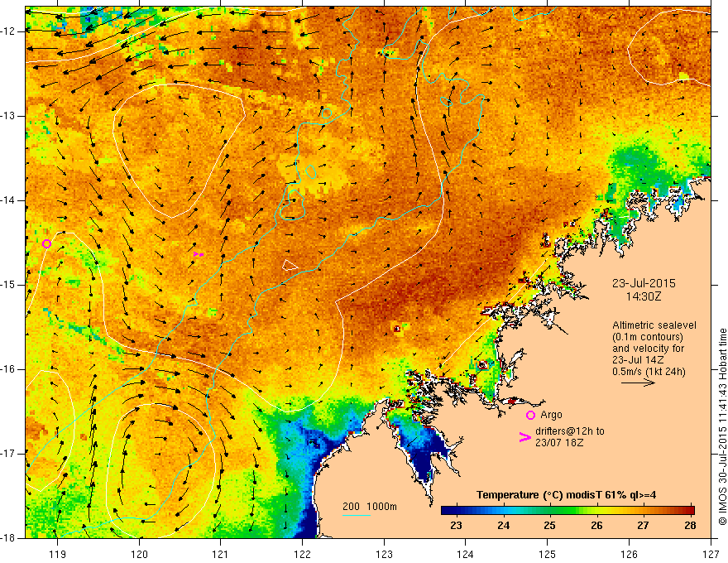Click the latitude axis label '-18'
This screenshot has height=563, width=728.
click(x=9, y=538)
